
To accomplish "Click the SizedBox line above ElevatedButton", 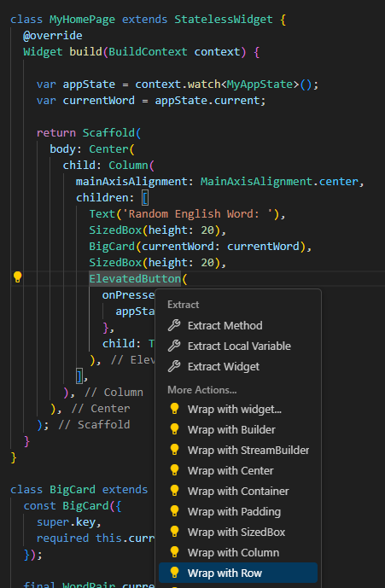I will (158, 263).
